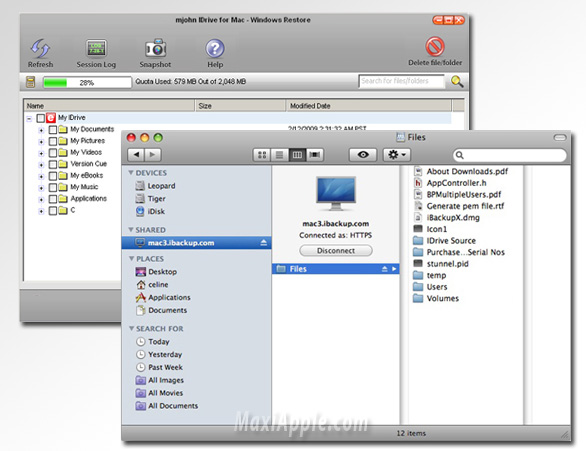Open All Images saved search
This screenshot has height=451, width=586.
coord(160,380)
